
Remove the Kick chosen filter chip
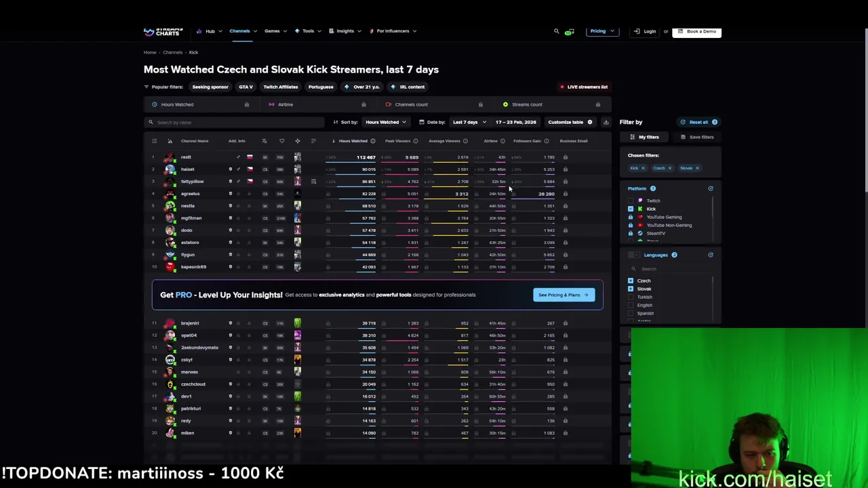(643, 168)
